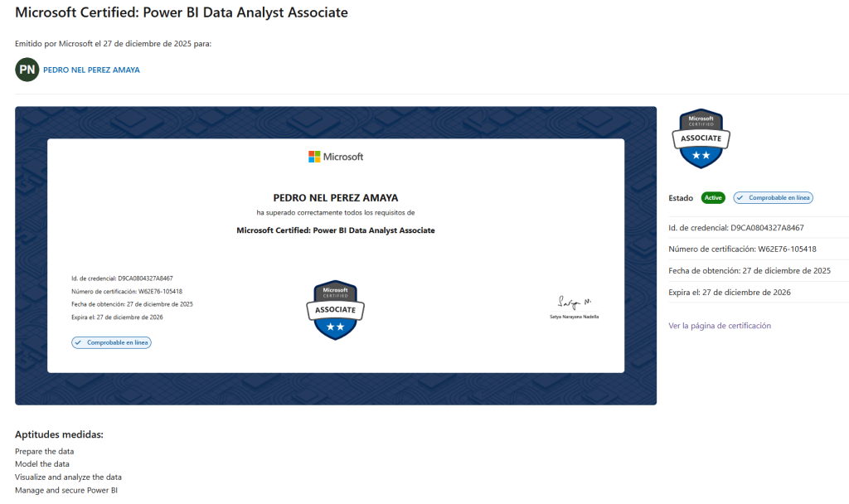Click Comprobable en línea badge on the certificate
The height and width of the screenshot is (504, 849).
pyautogui.click(x=112, y=342)
